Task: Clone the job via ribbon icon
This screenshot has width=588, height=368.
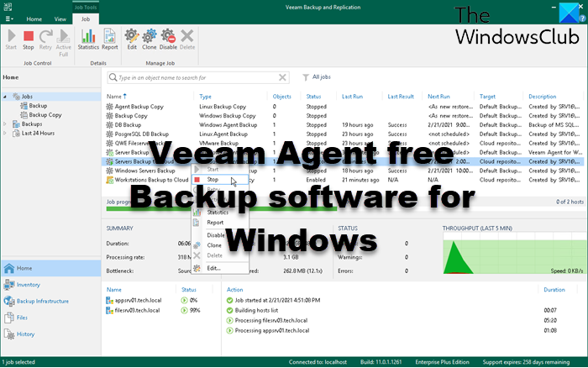Action: (x=150, y=39)
